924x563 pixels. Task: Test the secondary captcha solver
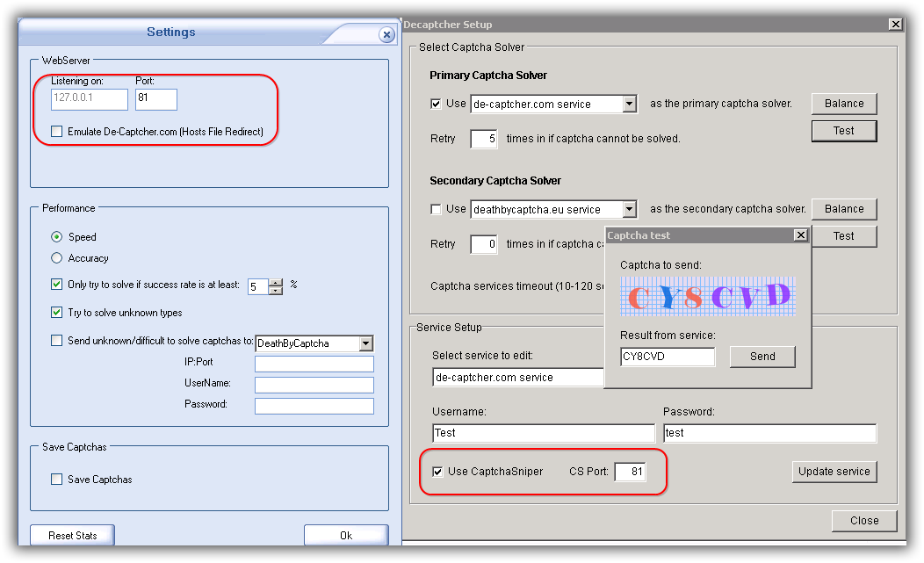click(844, 236)
